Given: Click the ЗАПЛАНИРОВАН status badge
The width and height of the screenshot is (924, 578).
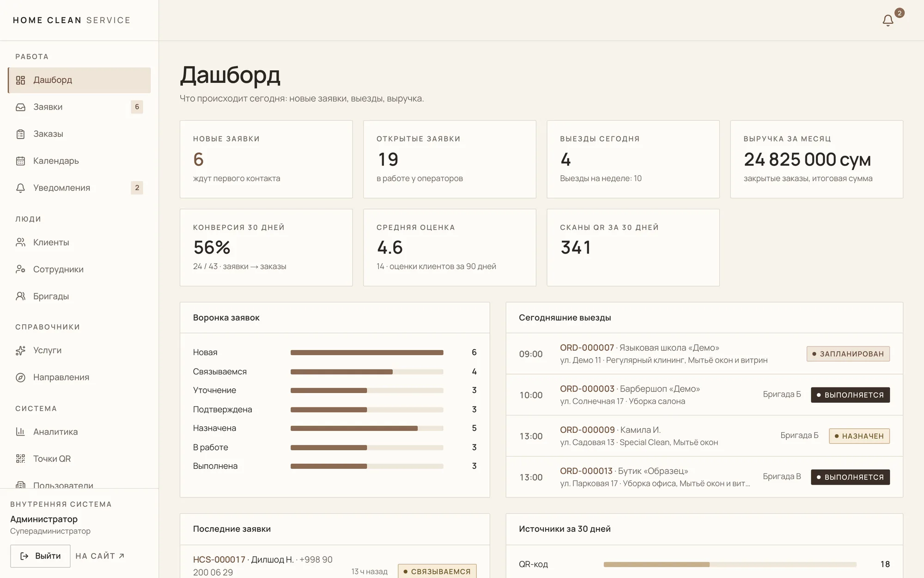Looking at the screenshot, I should coord(848,354).
